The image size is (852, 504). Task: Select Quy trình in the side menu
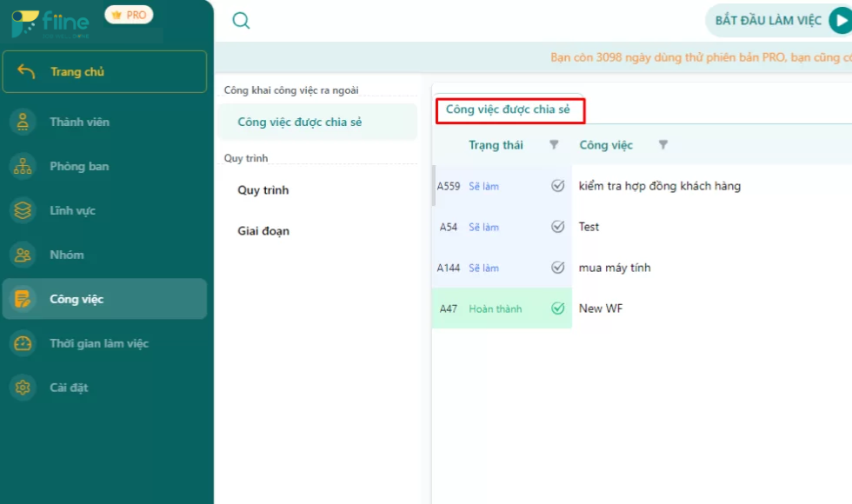point(263,190)
